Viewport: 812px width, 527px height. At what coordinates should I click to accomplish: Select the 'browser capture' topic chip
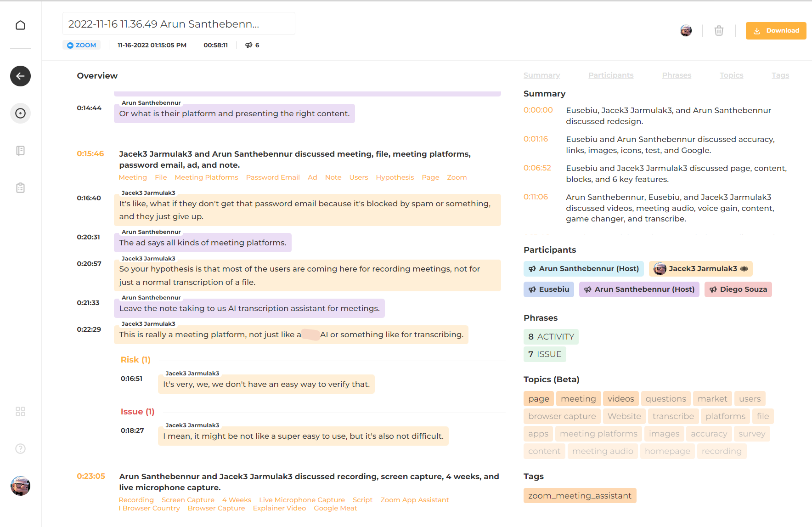[x=562, y=416]
